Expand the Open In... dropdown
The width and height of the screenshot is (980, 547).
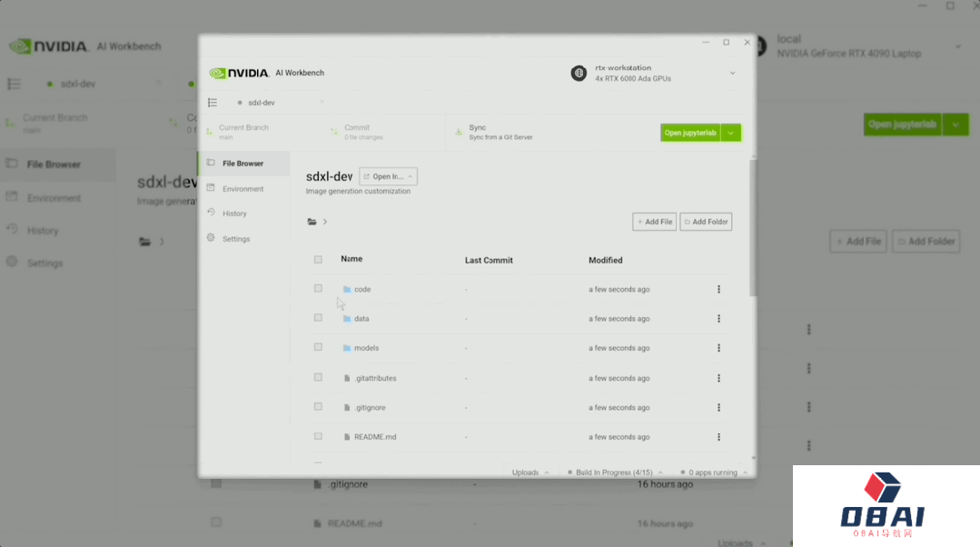388,176
